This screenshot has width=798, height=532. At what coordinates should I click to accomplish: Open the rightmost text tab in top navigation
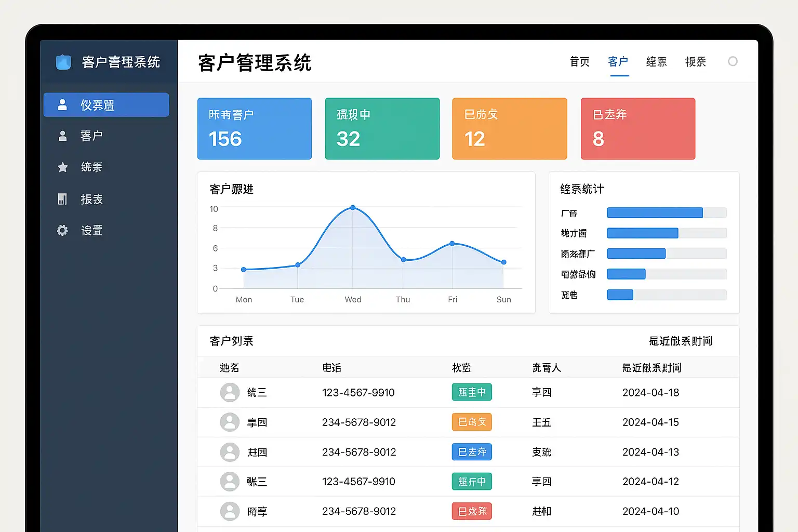[695, 62]
